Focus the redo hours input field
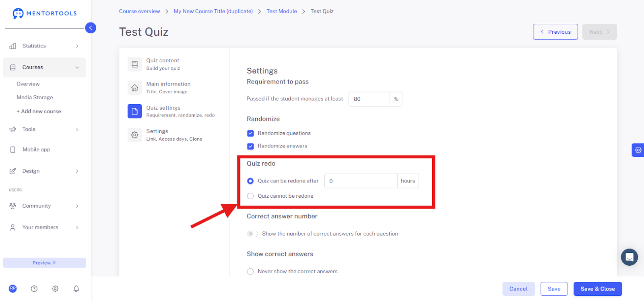This screenshot has height=301, width=644. pos(361,181)
